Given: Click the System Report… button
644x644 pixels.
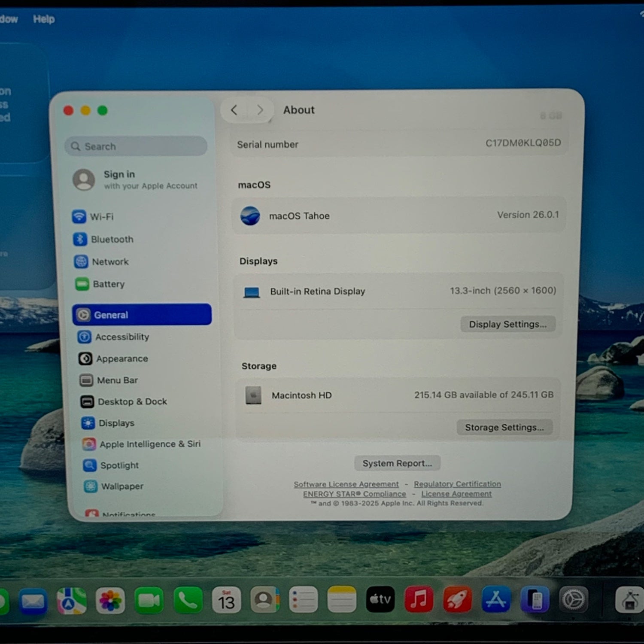Looking at the screenshot, I should (397, 463).
